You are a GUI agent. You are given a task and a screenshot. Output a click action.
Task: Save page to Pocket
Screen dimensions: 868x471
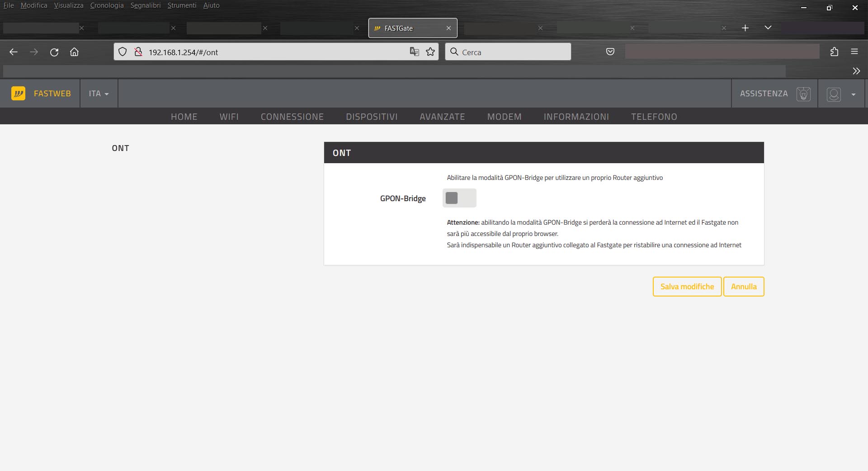(x=610, y=52)
